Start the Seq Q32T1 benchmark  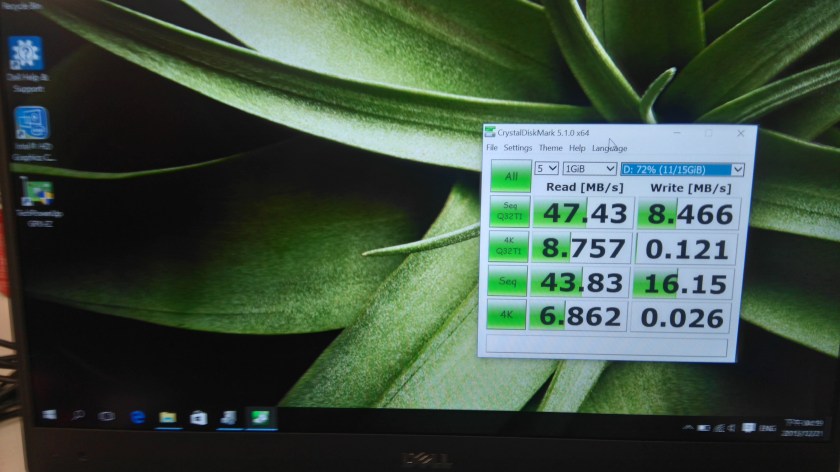[510, 214]
